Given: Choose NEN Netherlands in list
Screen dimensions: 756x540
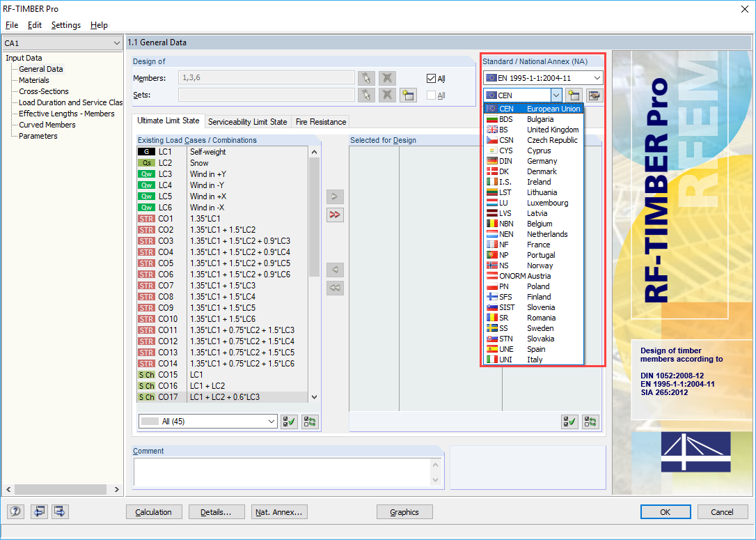Looking at the screenshot, I should (x=534, y=234).
